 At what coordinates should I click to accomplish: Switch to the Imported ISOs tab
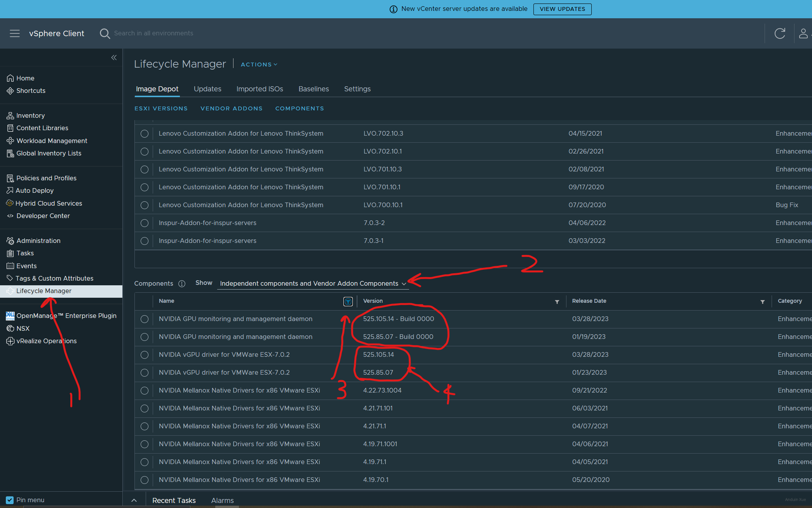point(260,89)
